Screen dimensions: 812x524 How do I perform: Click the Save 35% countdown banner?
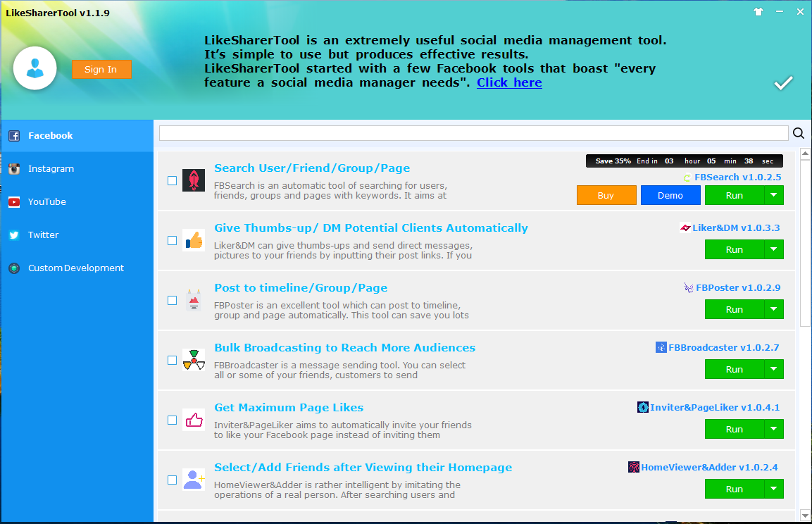(x=684, y=161)
